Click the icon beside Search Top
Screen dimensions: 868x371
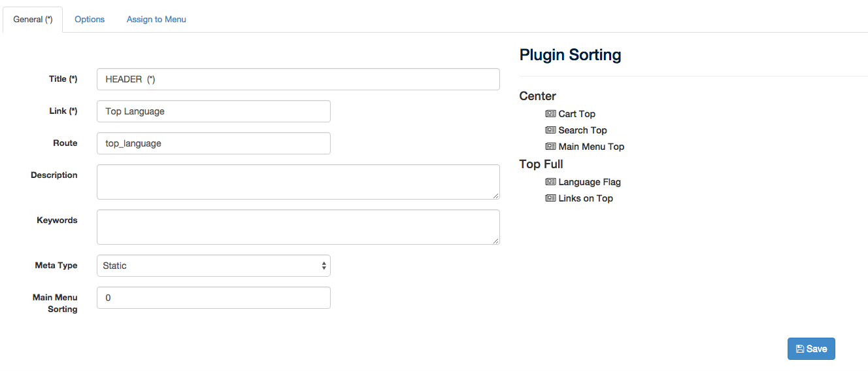tap(550, 130)
